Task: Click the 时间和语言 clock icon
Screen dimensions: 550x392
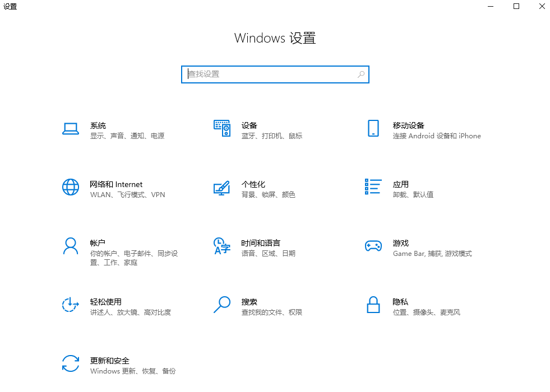Action: tap(222, 245)
